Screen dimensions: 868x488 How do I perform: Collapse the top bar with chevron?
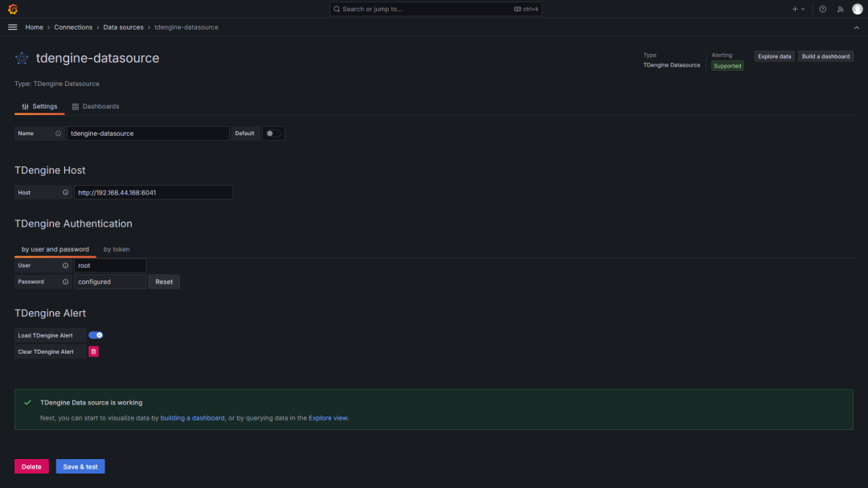coord(857,27)
